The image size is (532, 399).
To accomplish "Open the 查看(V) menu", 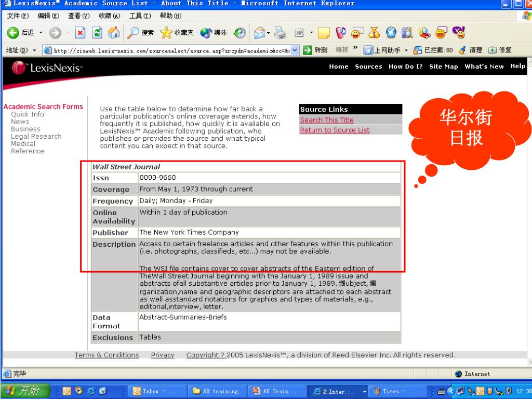I will pos(79,16).
